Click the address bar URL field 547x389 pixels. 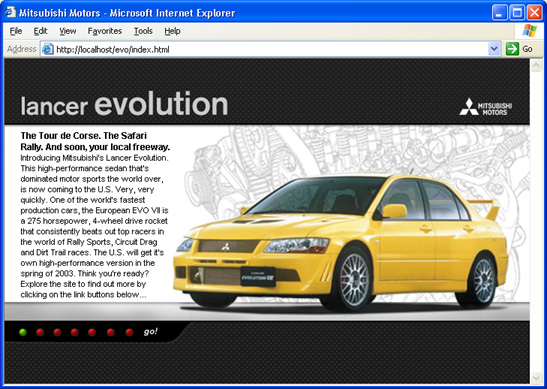(x=271, y=49)
